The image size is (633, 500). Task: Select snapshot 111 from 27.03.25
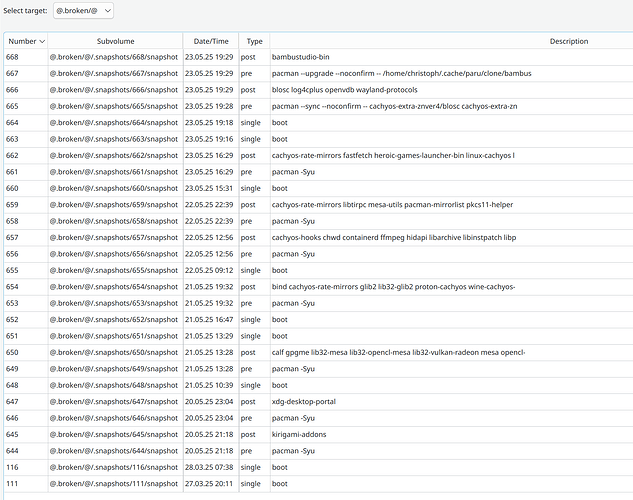319,484
